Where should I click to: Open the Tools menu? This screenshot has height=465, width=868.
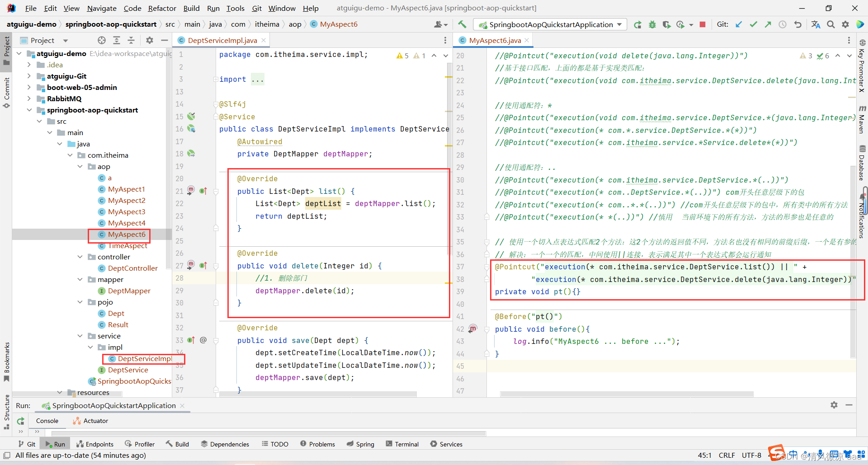click(x=235, y=8)
